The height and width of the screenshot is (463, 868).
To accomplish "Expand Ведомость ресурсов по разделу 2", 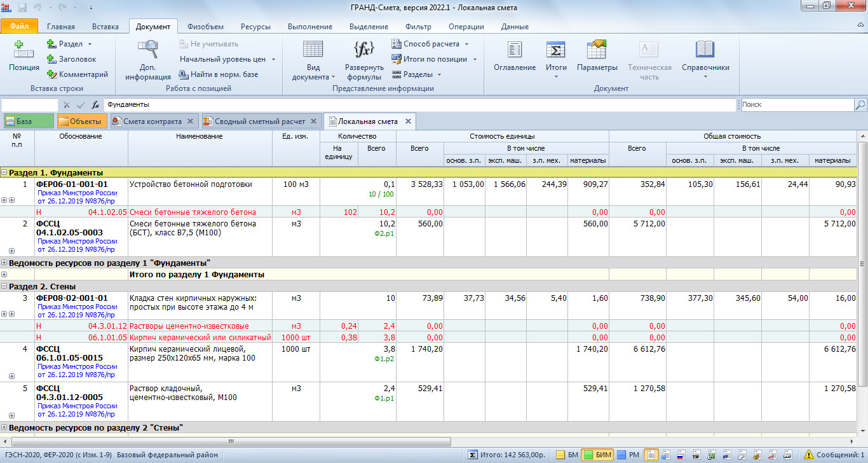I will point(4,427).
